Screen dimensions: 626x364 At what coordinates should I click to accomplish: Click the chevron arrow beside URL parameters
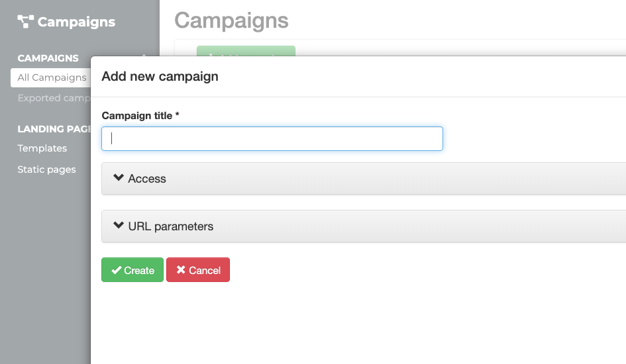119,225
